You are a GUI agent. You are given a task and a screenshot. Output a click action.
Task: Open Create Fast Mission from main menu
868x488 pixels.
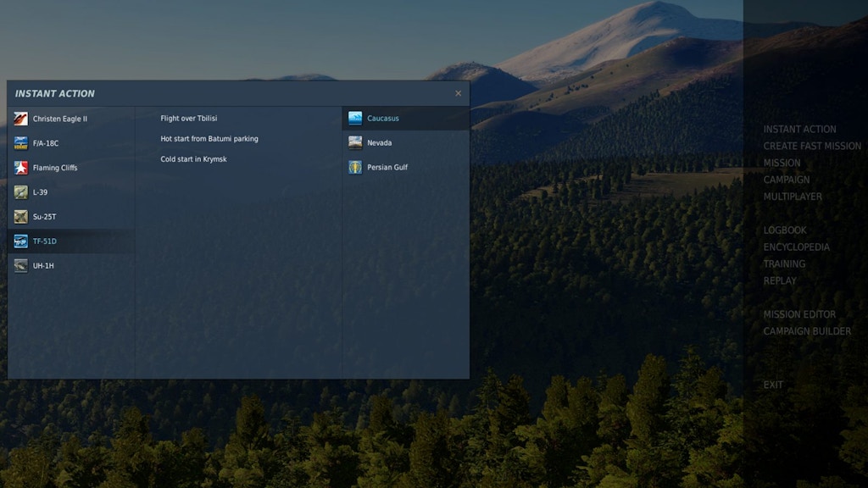(811, 146)
